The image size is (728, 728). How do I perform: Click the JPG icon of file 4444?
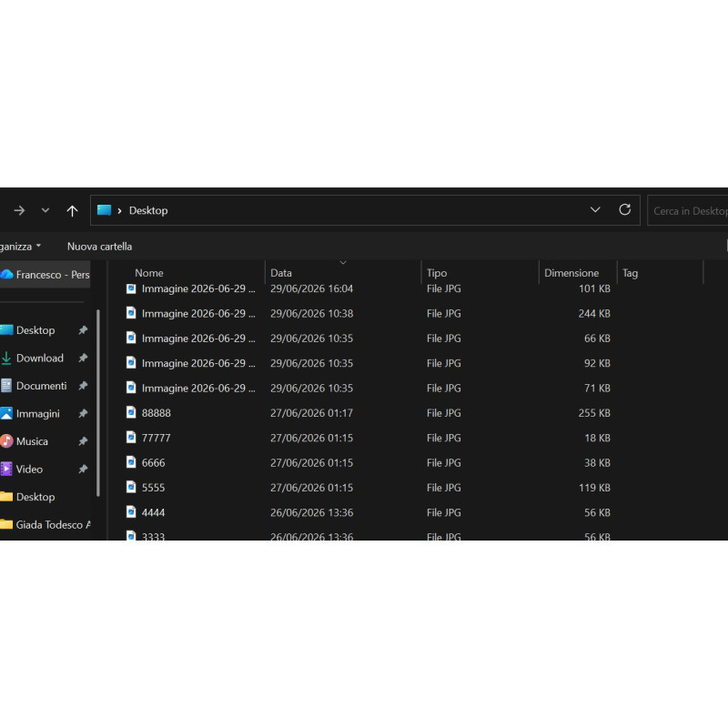click(x=131, y=511)
